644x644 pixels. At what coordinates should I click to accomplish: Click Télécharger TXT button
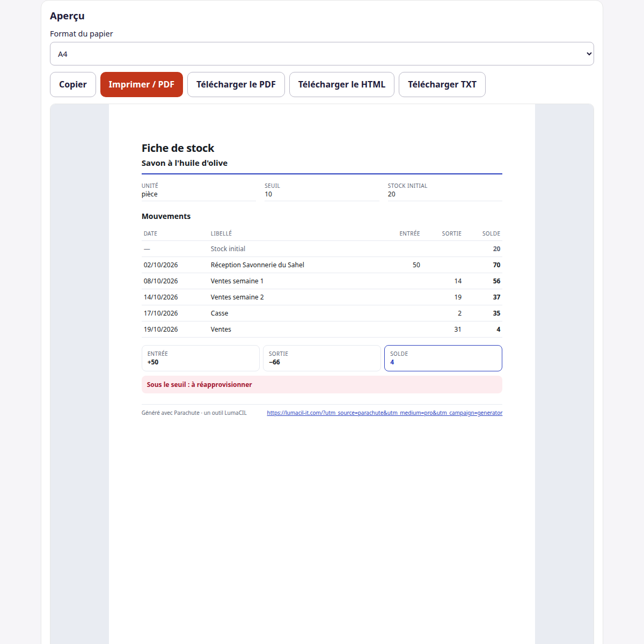(x=442, y=84)
